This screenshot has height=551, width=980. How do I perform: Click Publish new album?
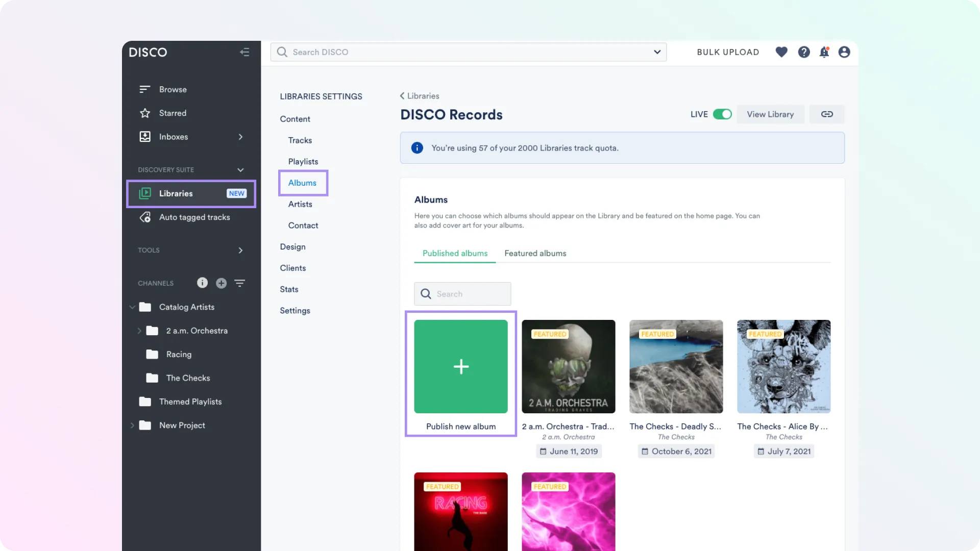pyautogui.click(x=460, y=366)
